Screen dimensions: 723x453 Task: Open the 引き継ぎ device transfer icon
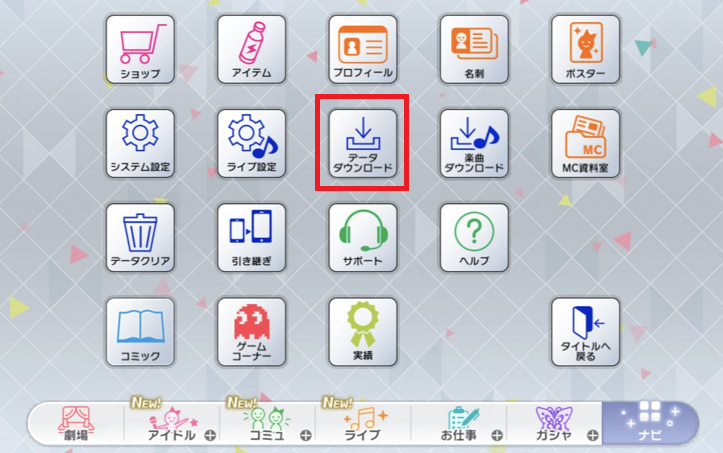[x=252, y=238]
